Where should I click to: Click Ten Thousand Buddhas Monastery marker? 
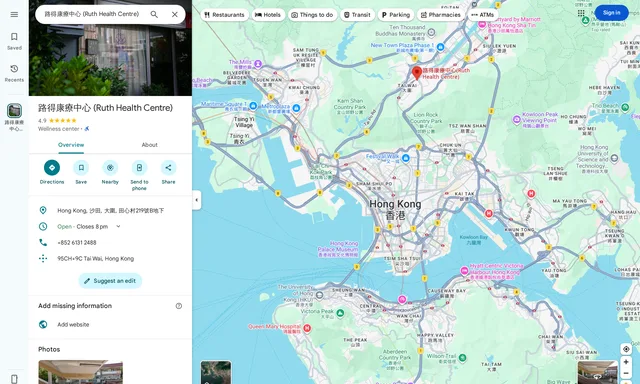click(x=431, y=32)
